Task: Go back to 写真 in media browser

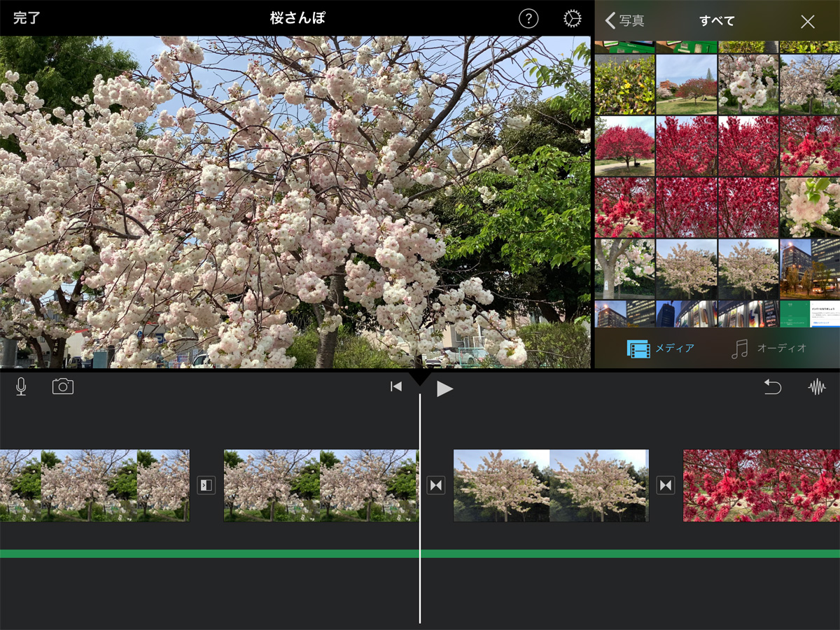Action: [x=625, y=21]
